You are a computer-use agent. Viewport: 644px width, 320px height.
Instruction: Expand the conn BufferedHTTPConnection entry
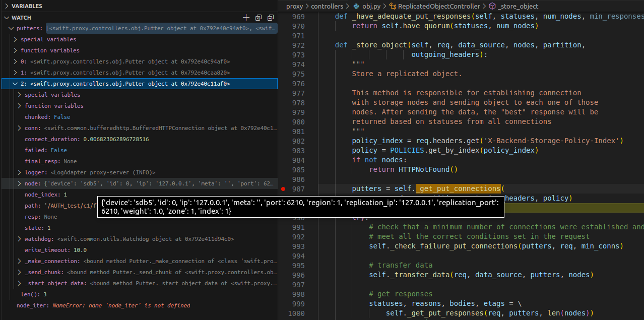tap(19, 128)
